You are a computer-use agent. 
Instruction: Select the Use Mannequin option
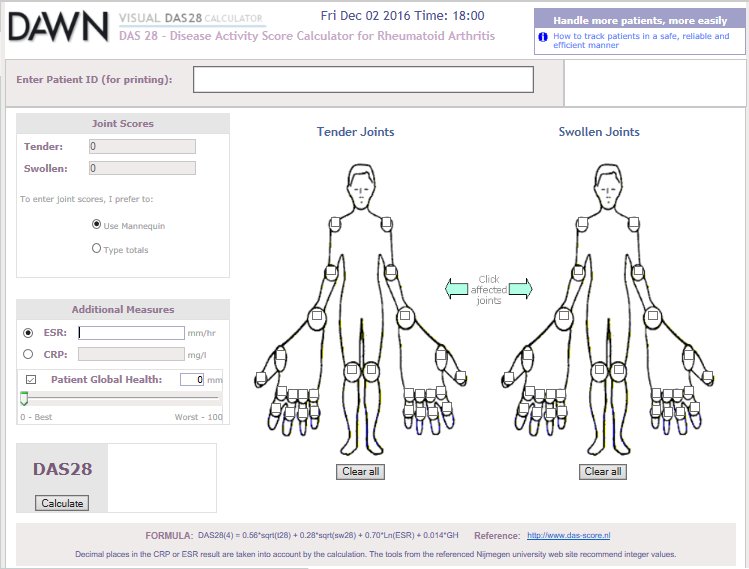tap(96, 224)
